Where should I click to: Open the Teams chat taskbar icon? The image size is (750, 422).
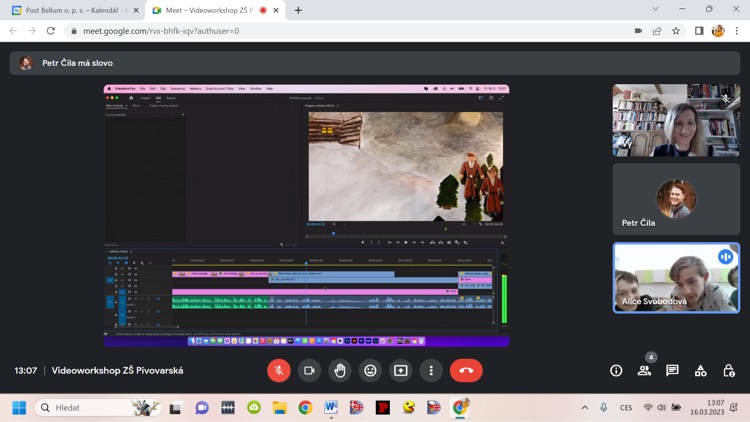202,408
